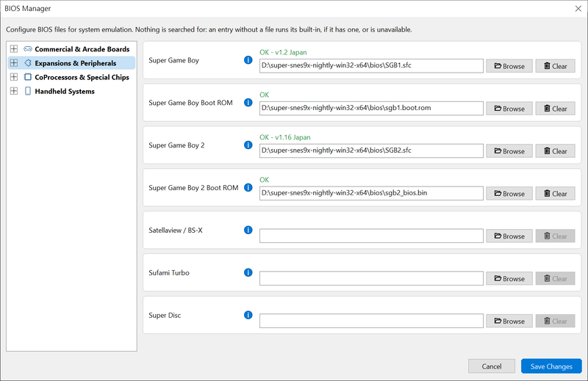Click the OK status above the sgb2_bios.bin field
This screenshot has height=381, width=588.
coord(264,180)
